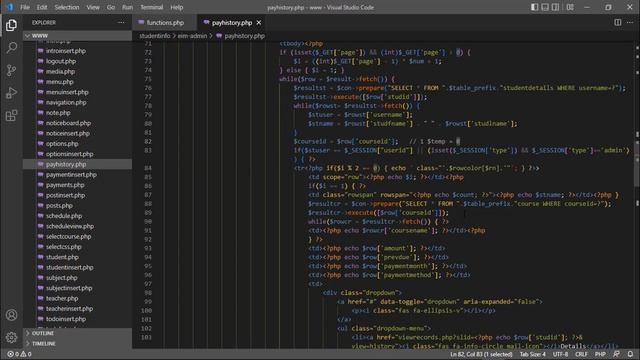Open the Explorer view in activity bar
The image size is (640, 360).
coord(11,25)
